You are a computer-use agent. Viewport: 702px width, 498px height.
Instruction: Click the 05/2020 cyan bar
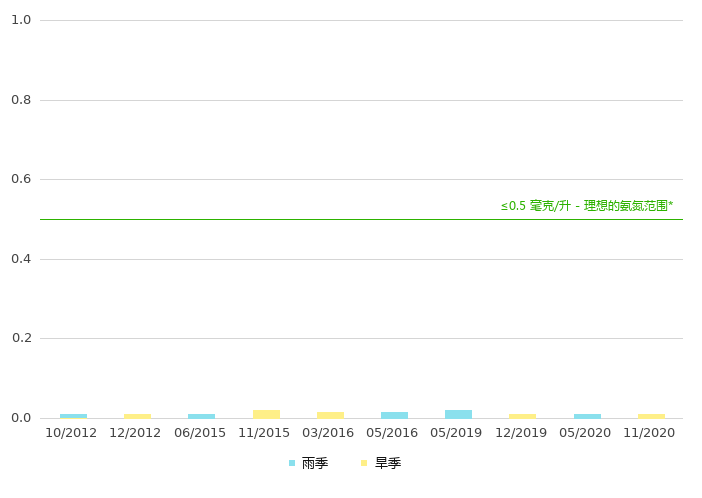[x=587, y=416]
